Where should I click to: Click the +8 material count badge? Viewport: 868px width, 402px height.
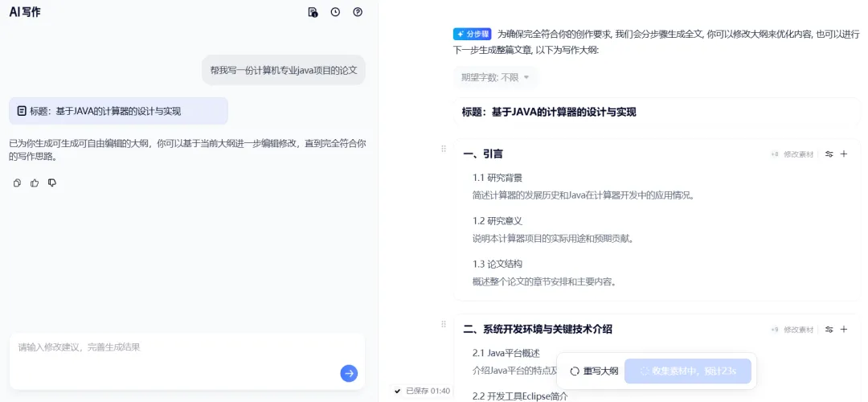tap(775, 154)
